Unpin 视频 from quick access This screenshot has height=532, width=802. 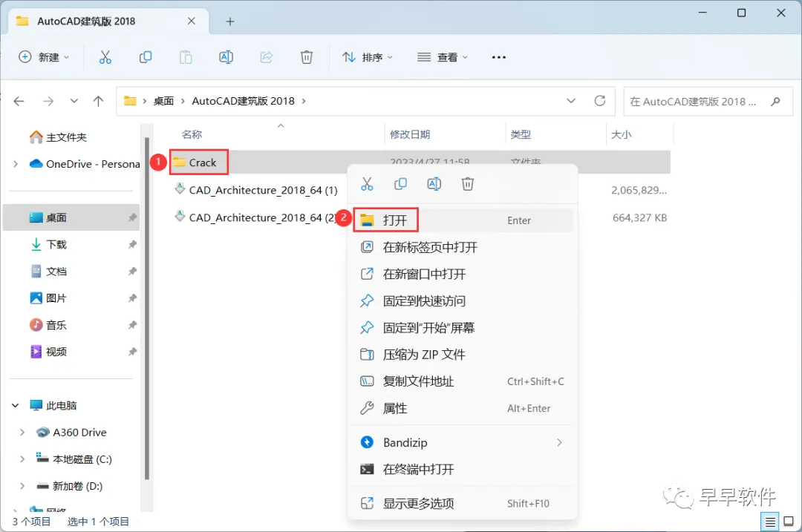click(x=132, y=352)
